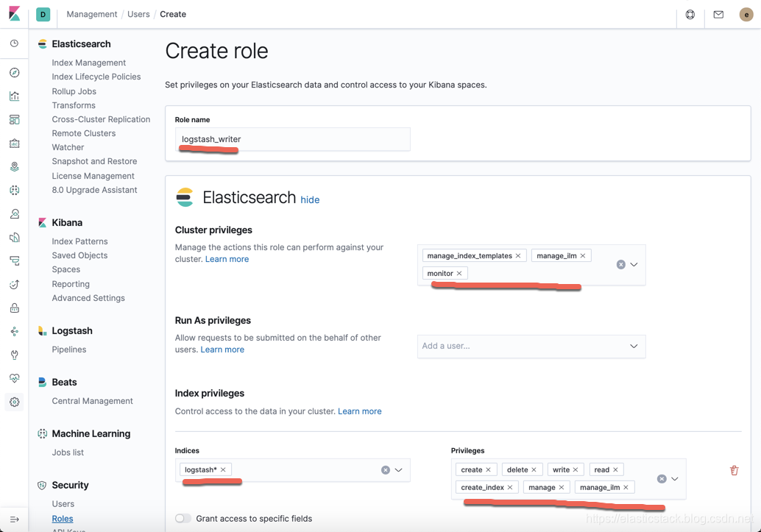Open Maps pin icon in sidebar
Image resolution: width=761 pixels, height=532 pixels.
point(15,166)
